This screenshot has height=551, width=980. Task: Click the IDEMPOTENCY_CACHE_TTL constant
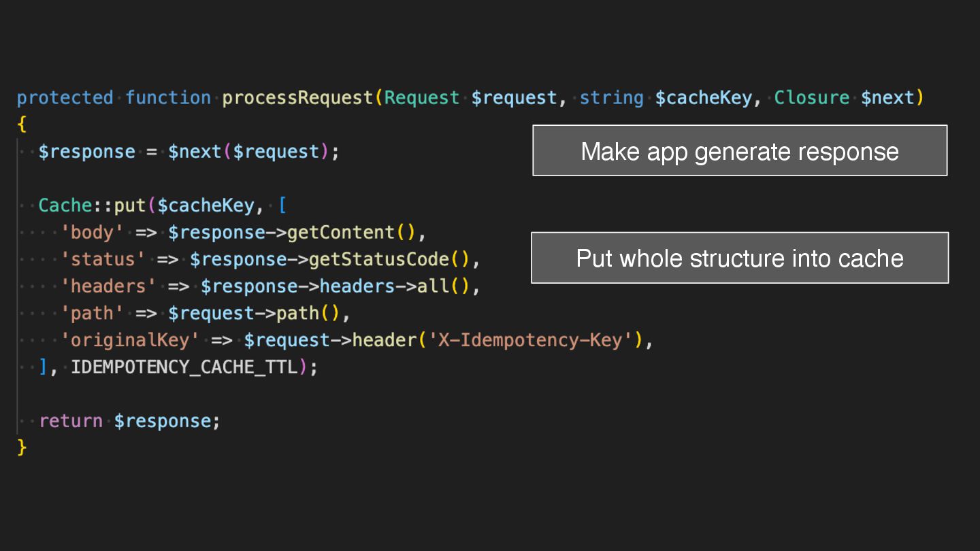click(x=184, y=367)
